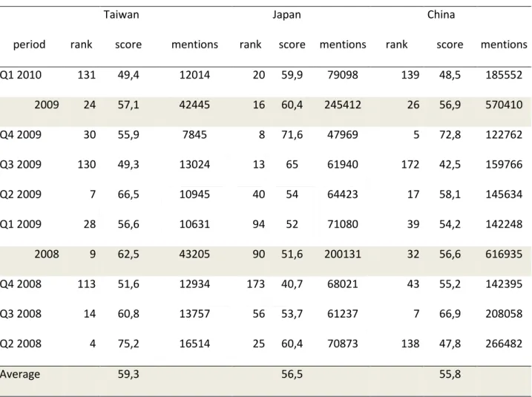The width and height of the screenshot is (532, 397).
Task: Select the Q3 2008 row label
Action: click(x=20, y=314)
